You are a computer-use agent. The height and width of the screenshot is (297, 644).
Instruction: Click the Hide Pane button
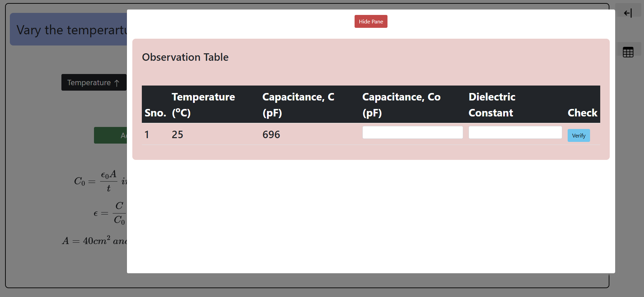371,21
